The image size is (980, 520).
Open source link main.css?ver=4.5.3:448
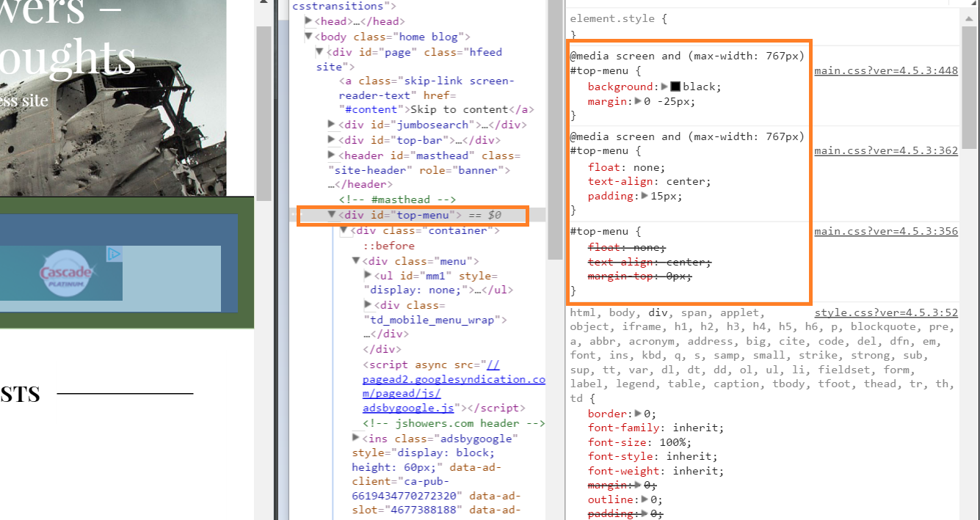coord(886,71)
